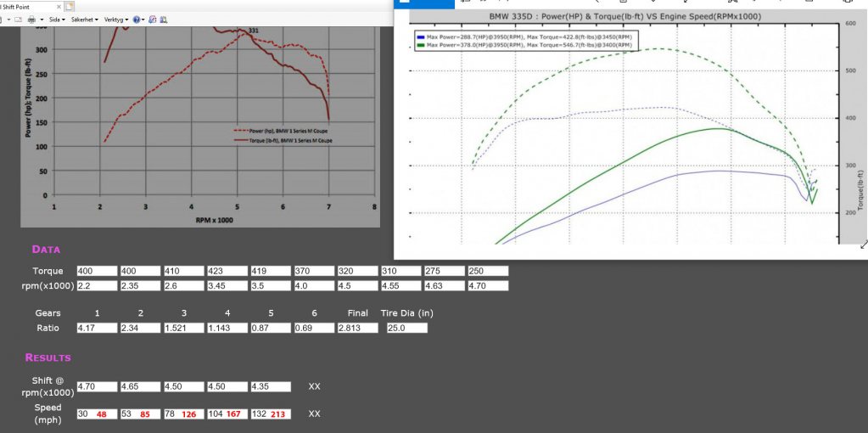Click the RESULTS section heading

pos(48,357)
